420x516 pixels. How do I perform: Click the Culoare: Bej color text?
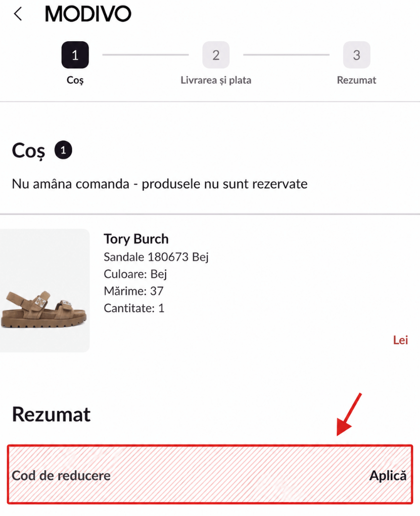136,274
